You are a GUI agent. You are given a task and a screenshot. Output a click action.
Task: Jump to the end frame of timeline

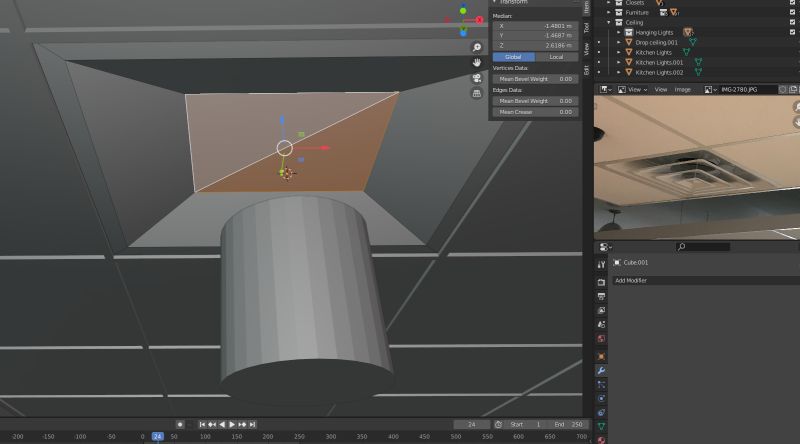pos(253,424)
